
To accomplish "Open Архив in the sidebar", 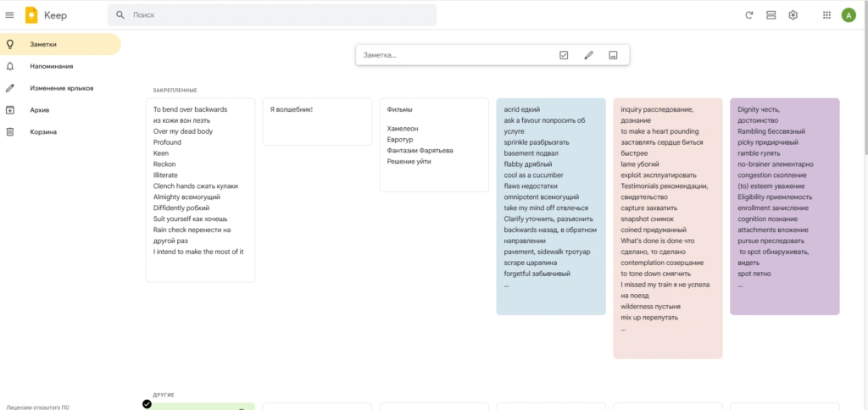I will tap(60, 110).
